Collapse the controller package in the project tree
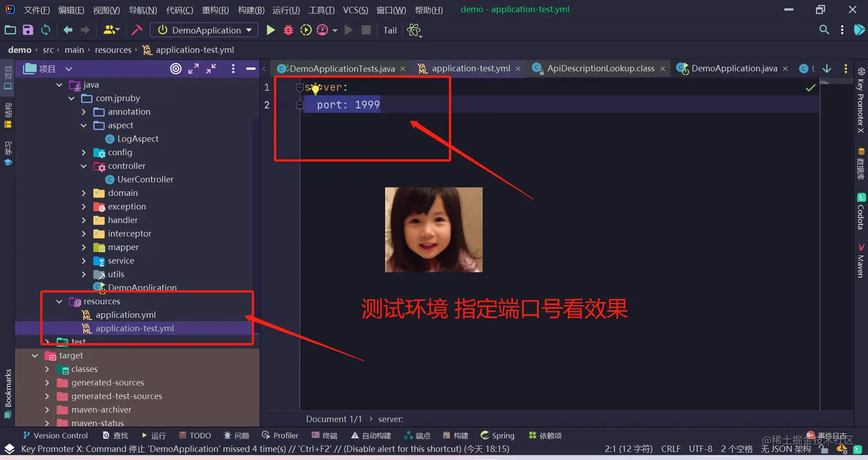The image size is (868, 460). click(x=84, y=166)
